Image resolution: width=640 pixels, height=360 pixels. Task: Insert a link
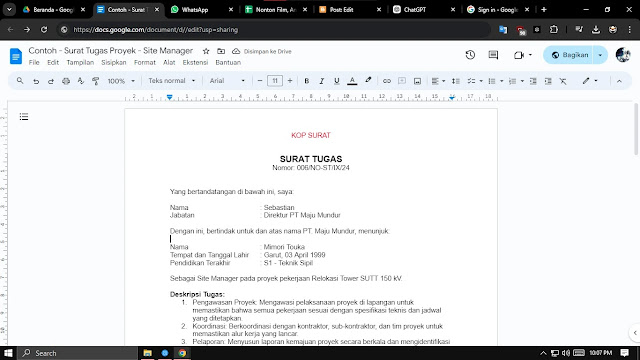387,81
